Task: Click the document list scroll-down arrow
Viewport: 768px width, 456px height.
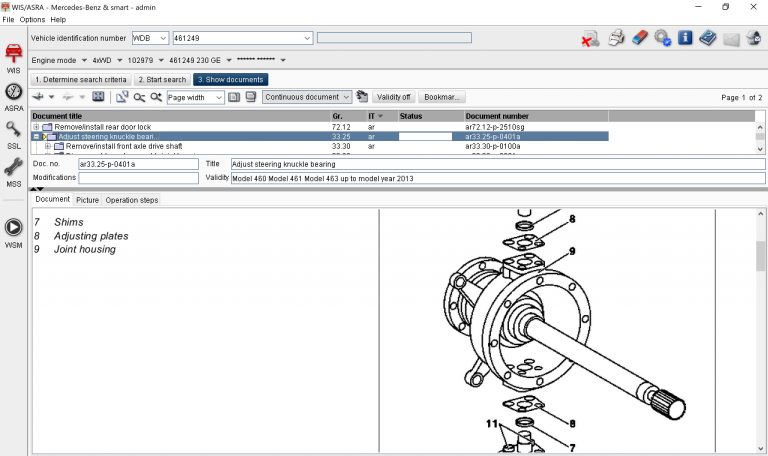Action: coord(760,149)
